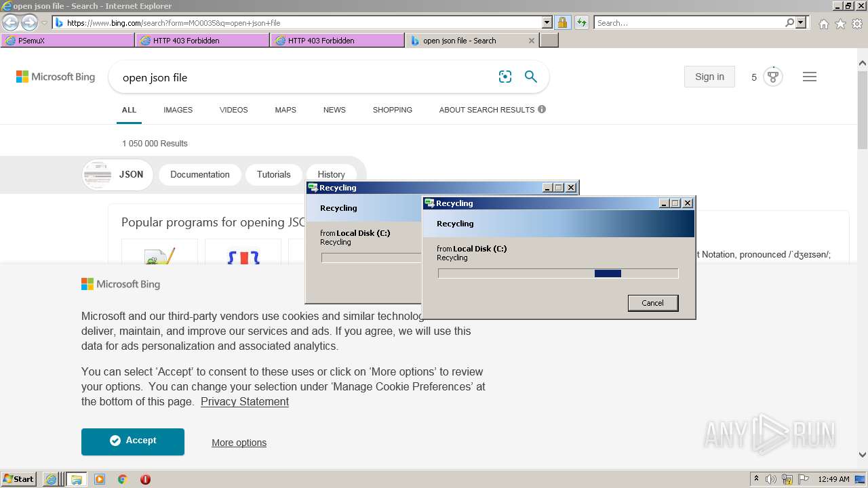Click the page vertical scrollbar thumb
The height and width of the screenshot is (488, 868).
[x=863, y=110]
